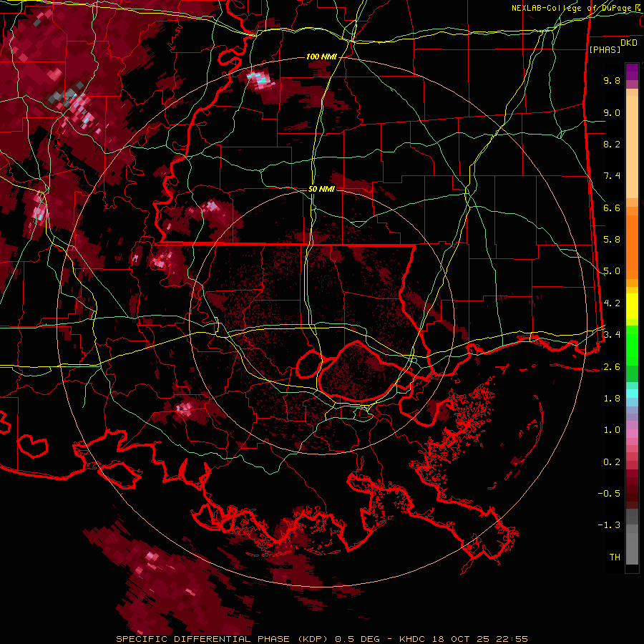Select the 9.8 scale value
This screenshot has width=644, height=644.
pyautogui.click(x=612, y=80)
